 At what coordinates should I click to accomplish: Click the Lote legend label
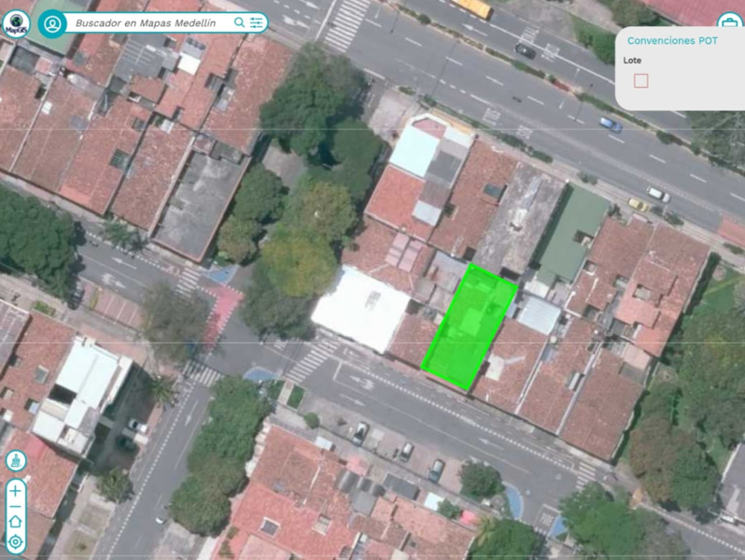632,61
